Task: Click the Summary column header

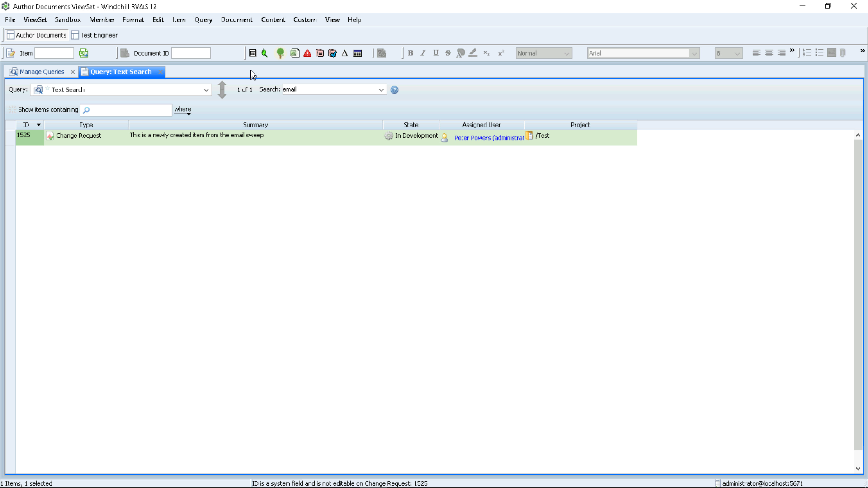Action: pos(255,125)
